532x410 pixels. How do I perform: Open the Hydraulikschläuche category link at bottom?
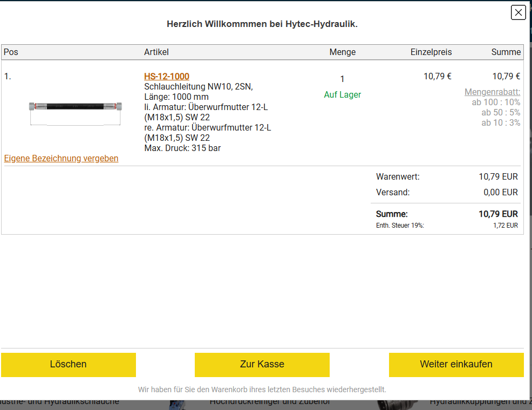59,403
